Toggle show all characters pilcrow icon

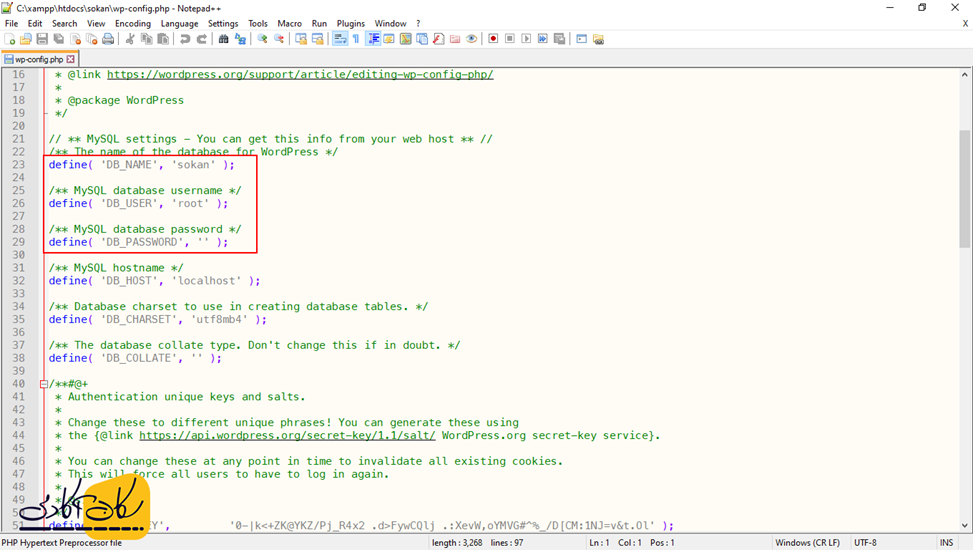pyautogui.click(x=356, y=39)
